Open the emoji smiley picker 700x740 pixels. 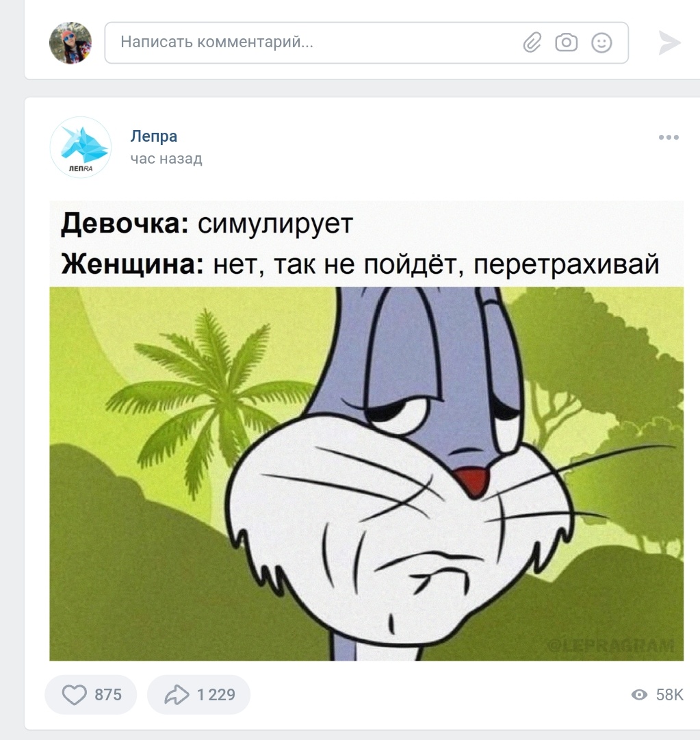[x=602, y=42]
